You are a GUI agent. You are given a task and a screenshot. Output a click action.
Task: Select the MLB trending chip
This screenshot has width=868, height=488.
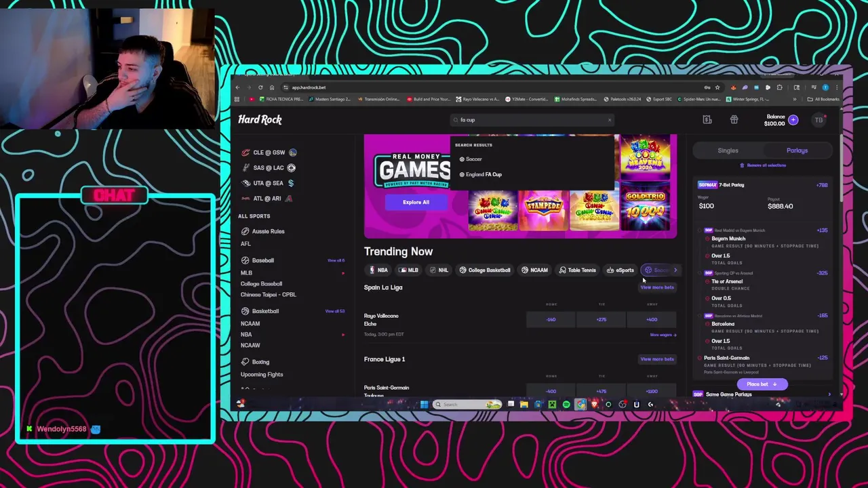[408, 270]
